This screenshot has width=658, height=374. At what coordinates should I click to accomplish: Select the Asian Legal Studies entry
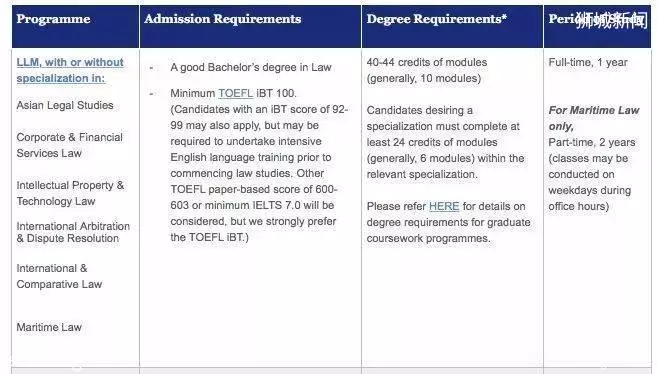coord(65,105)
